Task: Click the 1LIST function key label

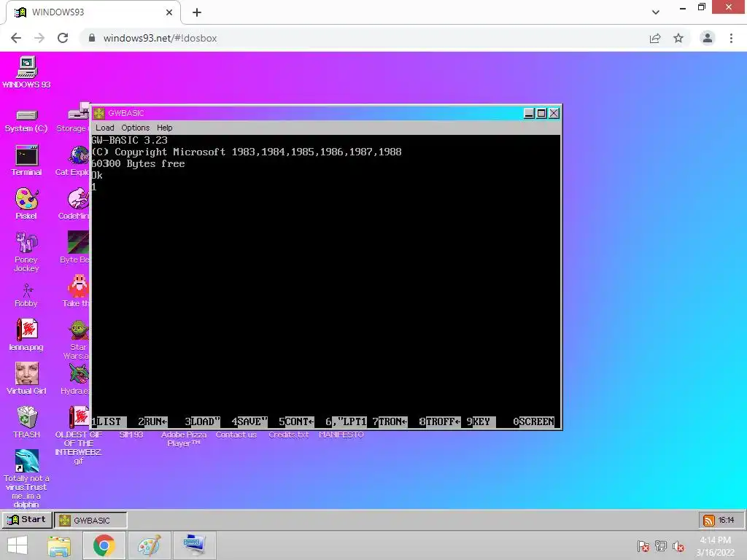Action: pyautogui.click(x=109, y=422)
